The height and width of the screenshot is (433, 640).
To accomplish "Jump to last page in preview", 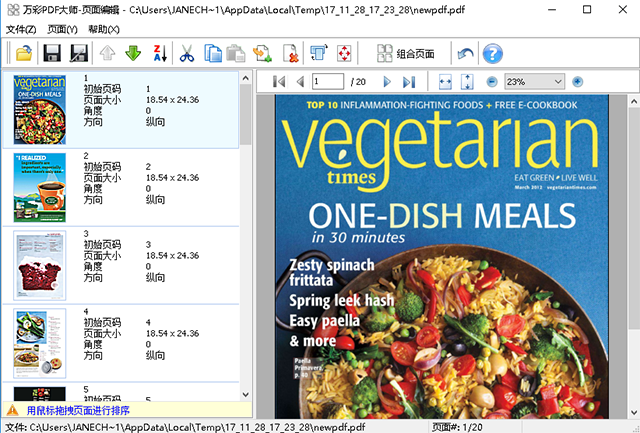I will click(x=408, y=81).
